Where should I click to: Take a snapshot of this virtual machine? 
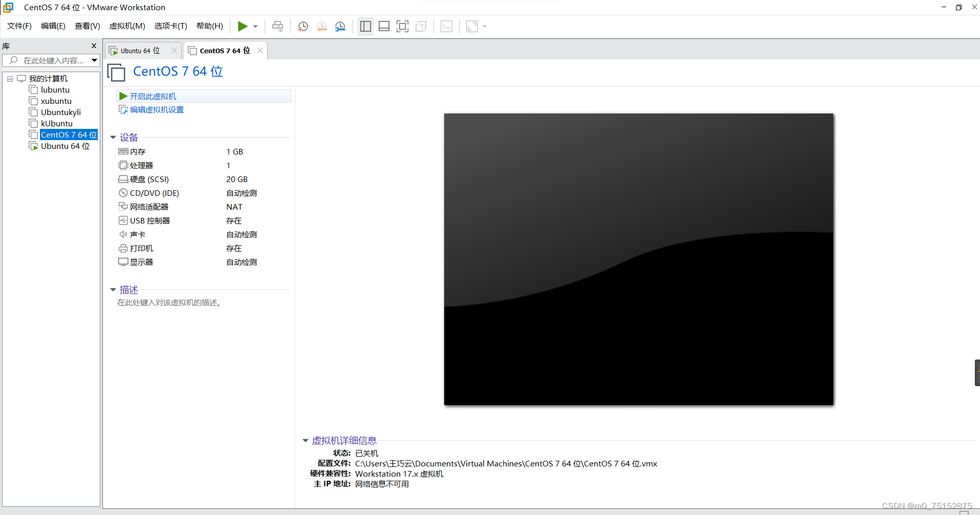coord(302,26)
